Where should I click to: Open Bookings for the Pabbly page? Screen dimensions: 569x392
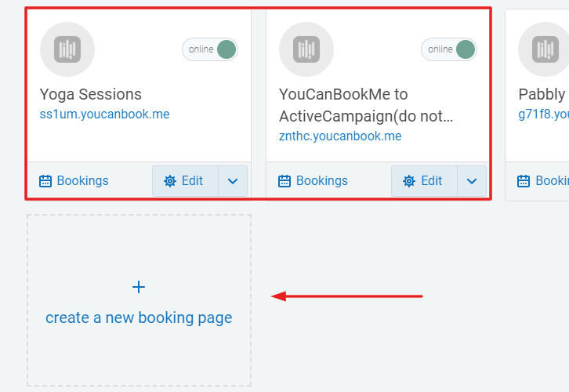pos(543,181)
